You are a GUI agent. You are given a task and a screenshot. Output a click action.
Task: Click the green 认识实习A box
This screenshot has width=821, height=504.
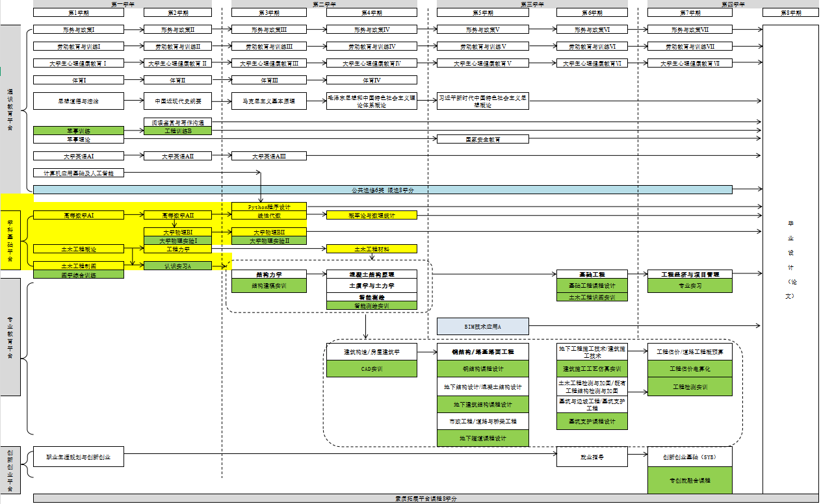click(x=177, y=266)
